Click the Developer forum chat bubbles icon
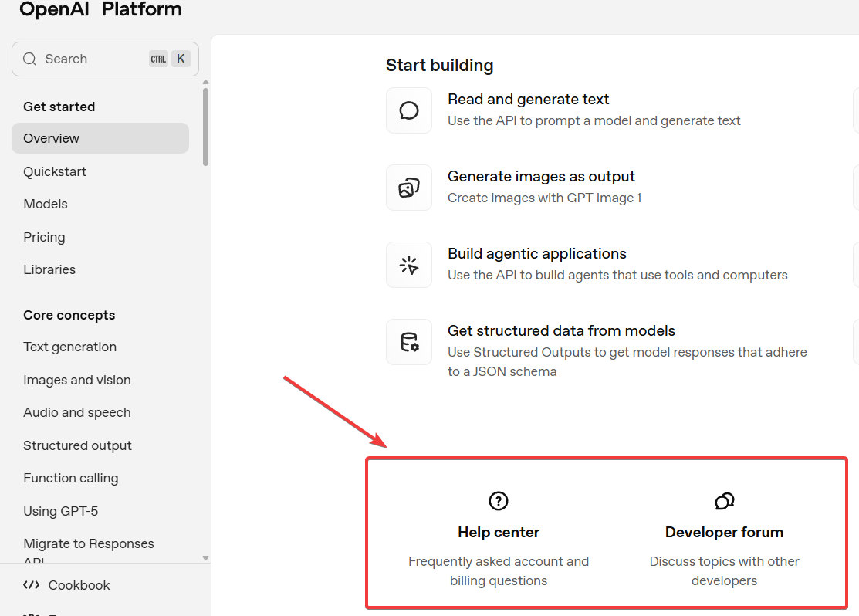The width and height of the screenshot is (859, 616). click(724, 501)
